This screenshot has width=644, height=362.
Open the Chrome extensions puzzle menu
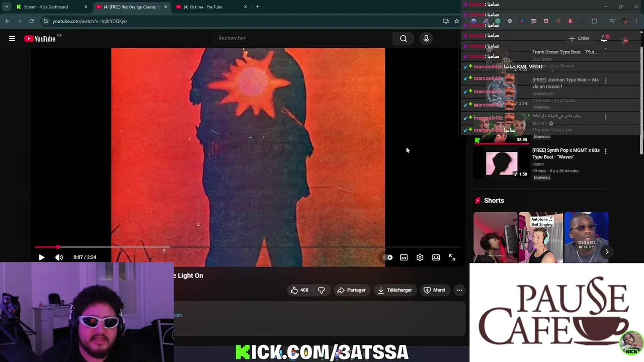594,21
